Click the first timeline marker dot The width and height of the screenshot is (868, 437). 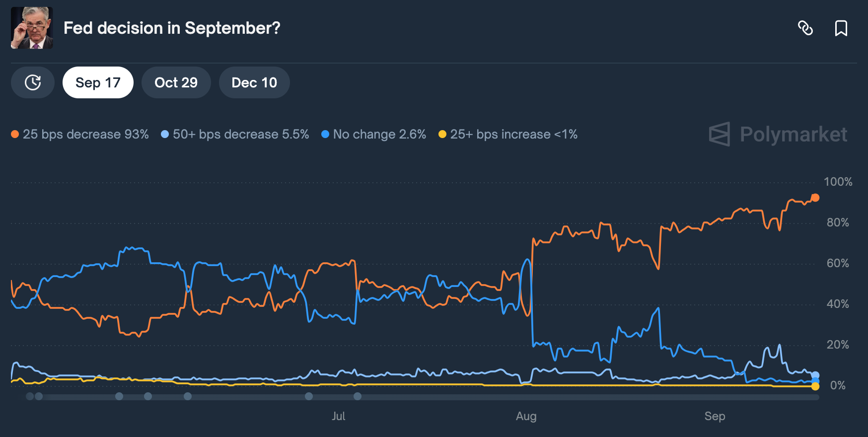30,396
